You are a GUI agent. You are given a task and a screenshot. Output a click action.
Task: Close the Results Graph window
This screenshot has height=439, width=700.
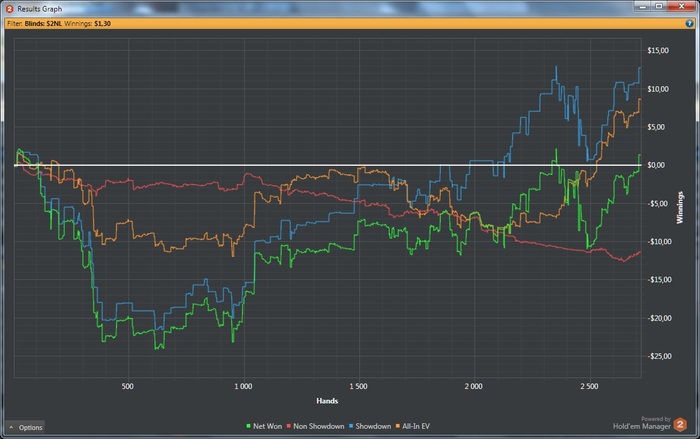click(681, 6)
